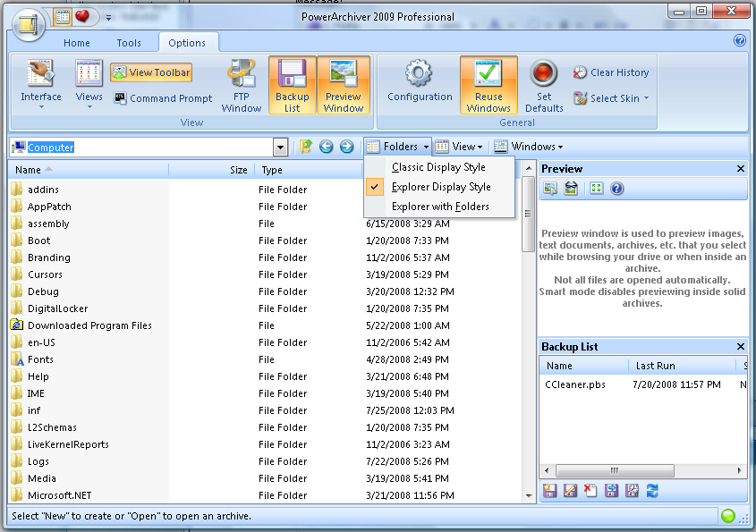Click the first Backup List save icon

549,491
